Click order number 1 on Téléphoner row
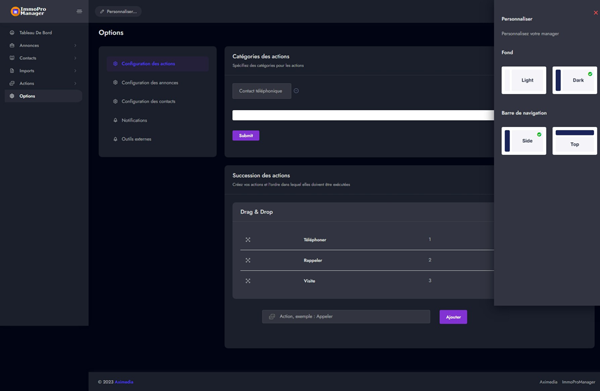The image size is (600, 391). 430,239
